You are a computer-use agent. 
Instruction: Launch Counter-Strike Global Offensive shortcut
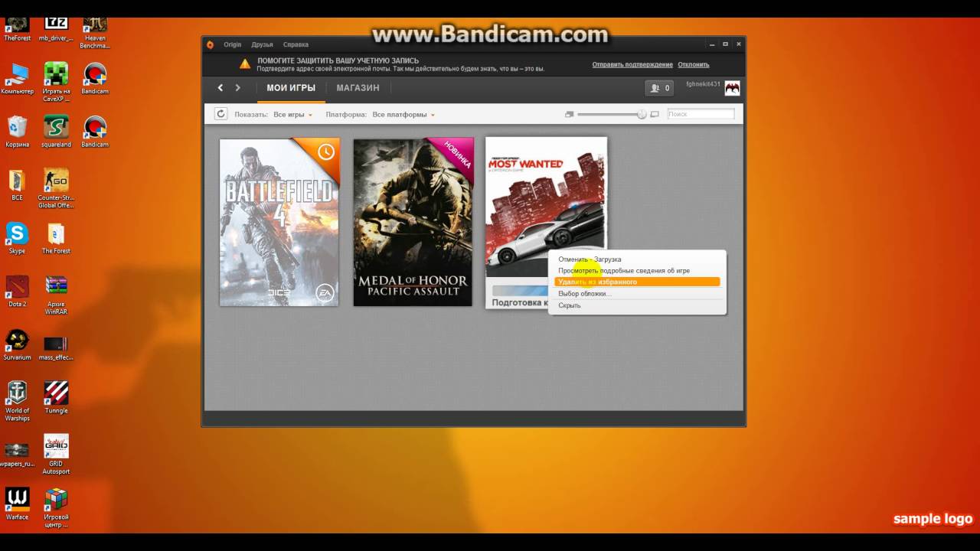pos(56,188)
